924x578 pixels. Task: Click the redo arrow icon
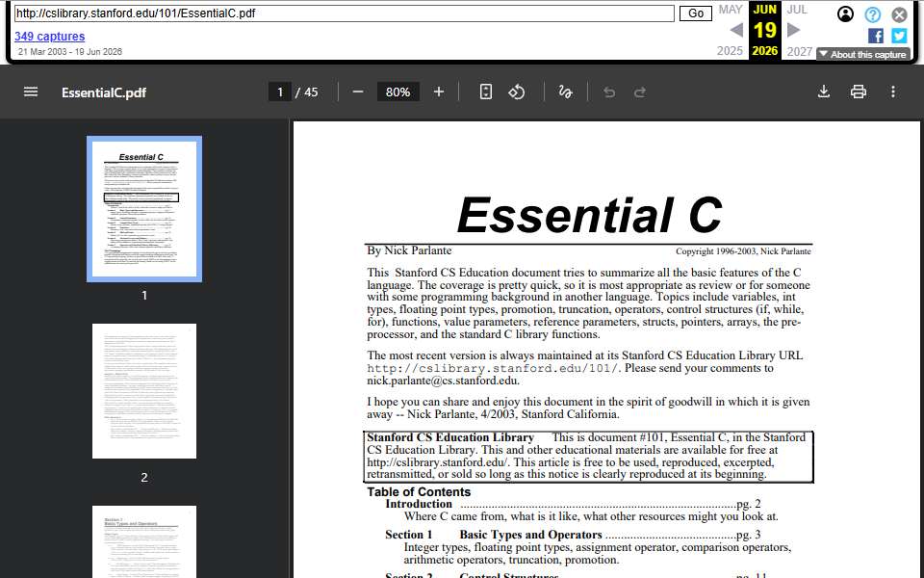pyautogui.click(x=640, y=92)
